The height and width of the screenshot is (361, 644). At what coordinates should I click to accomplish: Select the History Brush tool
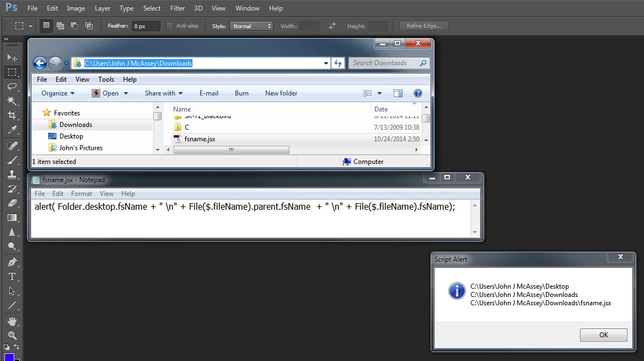[x=12, y=189]
